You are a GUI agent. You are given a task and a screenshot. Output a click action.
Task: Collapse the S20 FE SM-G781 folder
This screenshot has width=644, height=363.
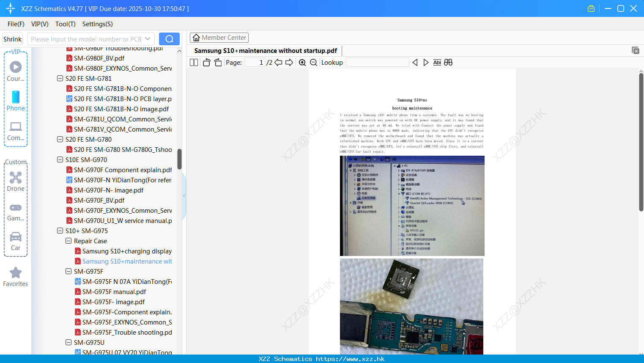[x=60, y=78]
